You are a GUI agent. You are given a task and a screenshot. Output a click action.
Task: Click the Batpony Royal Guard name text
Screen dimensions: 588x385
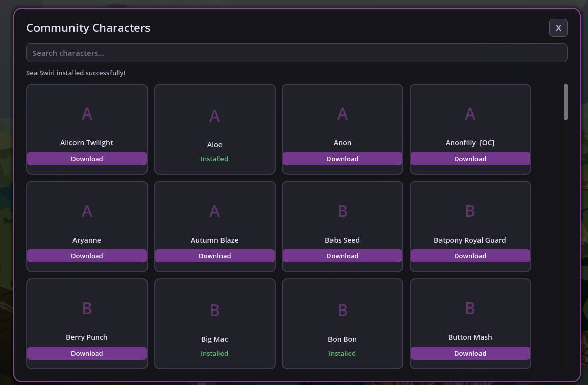[x=470, y=240]
